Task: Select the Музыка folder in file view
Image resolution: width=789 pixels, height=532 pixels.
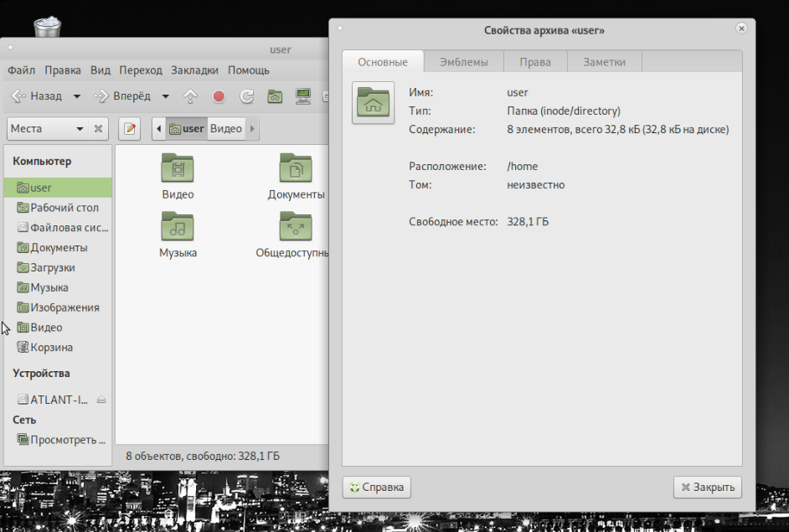Action: 178,234
